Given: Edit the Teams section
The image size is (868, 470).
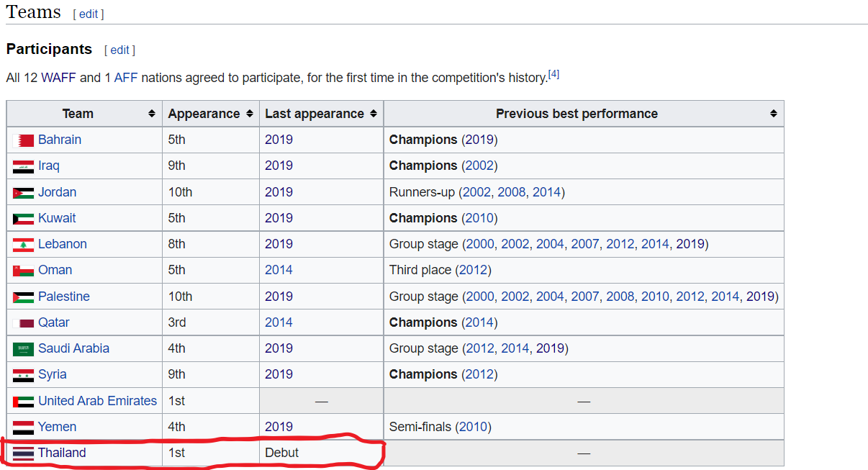Looking at the screenshot, I should click(x=89, y=14).
